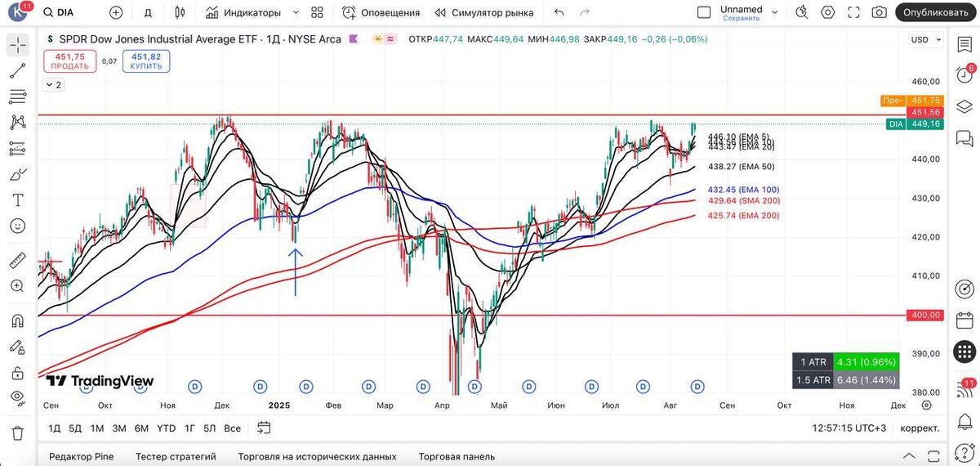Hide all drawings with the eye icon
Viewport: 980px width, 466px height.
17,398
